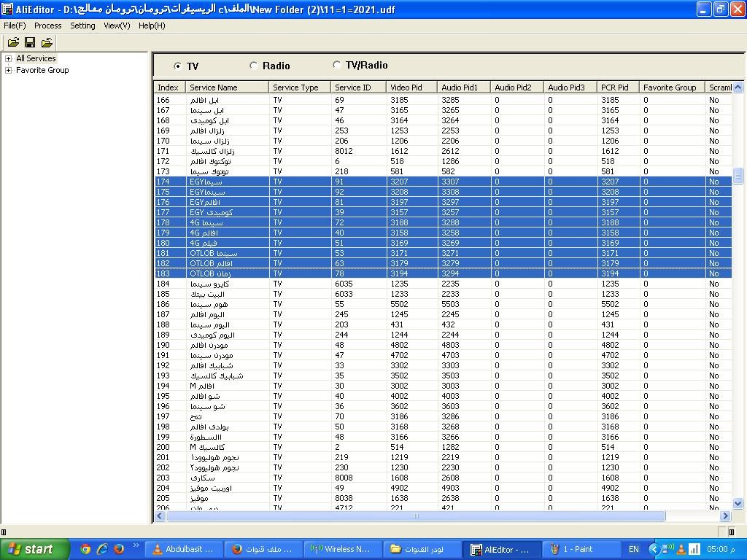Expand the All Services tree node

9,58
